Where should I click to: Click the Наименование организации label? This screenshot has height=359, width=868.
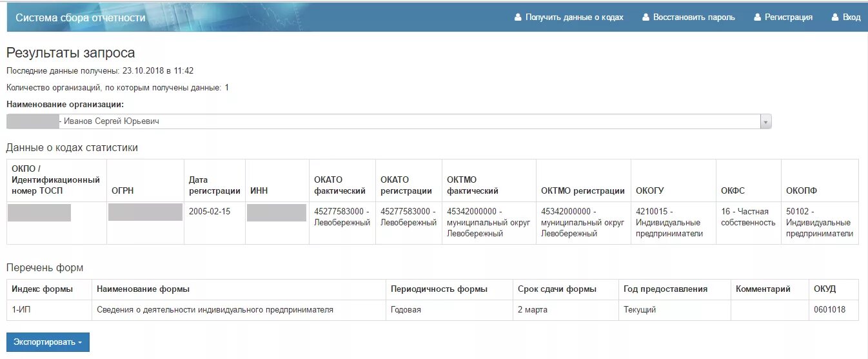point(65,104)
